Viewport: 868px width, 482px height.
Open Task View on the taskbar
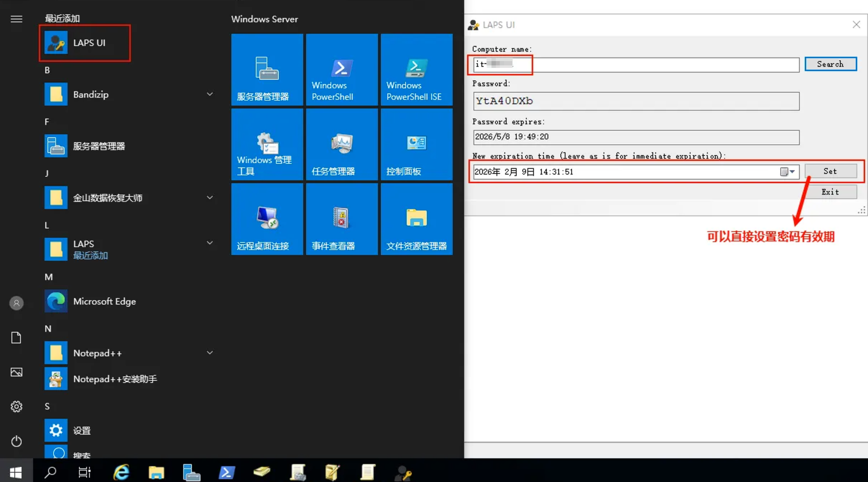click(x=85, y=472)
